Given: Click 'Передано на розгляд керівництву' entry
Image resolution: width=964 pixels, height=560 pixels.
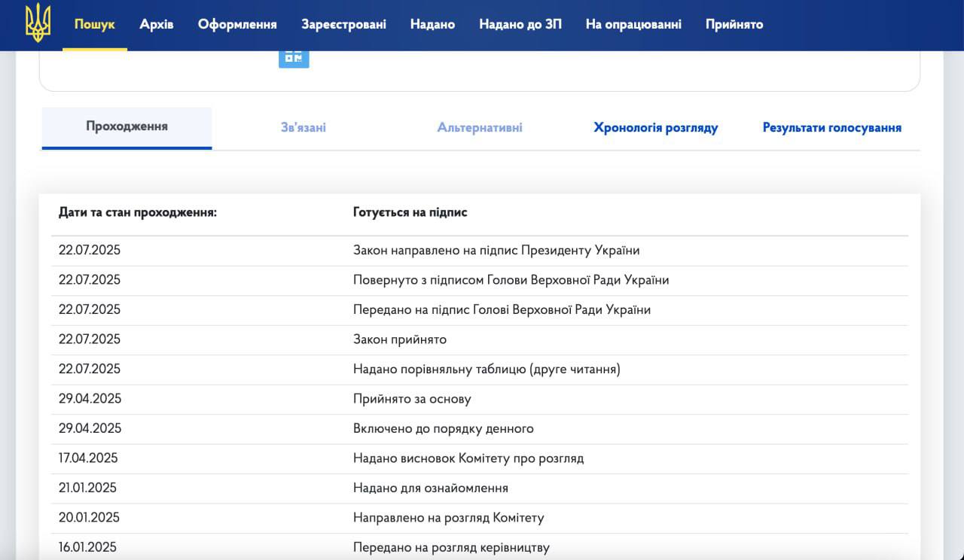Looking at the screenshot, I should point(452,547).
